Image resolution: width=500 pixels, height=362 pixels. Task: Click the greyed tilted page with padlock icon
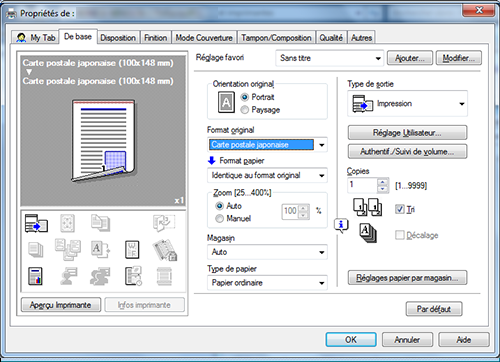point(165,250)
